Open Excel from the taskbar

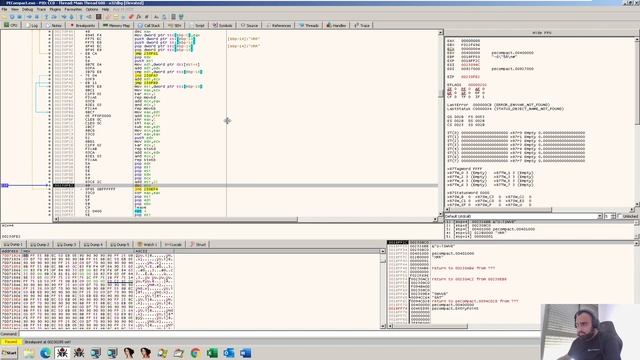point(212,353)
